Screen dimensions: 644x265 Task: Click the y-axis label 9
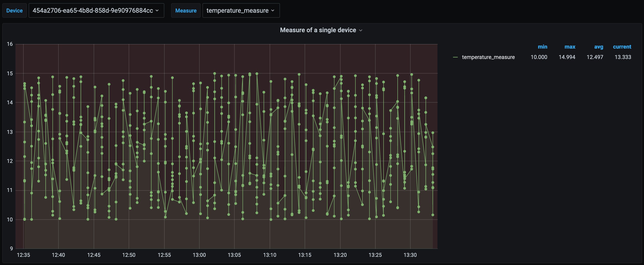(x=11, y=248)
